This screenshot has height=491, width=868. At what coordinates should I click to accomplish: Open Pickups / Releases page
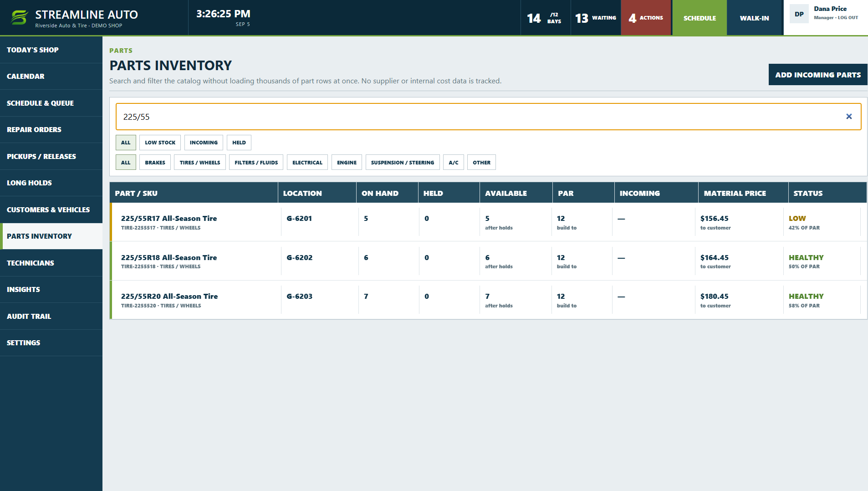(x=51, y=156)
